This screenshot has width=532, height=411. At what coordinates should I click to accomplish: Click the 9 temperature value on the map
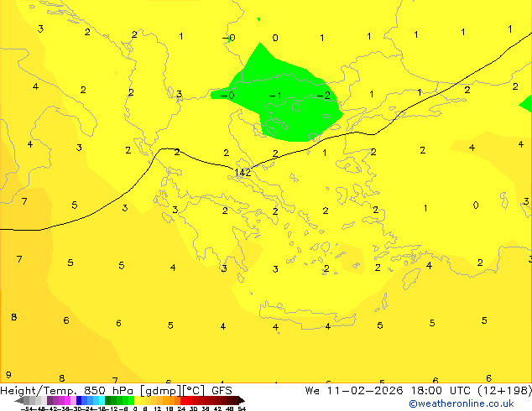point(8,375)
